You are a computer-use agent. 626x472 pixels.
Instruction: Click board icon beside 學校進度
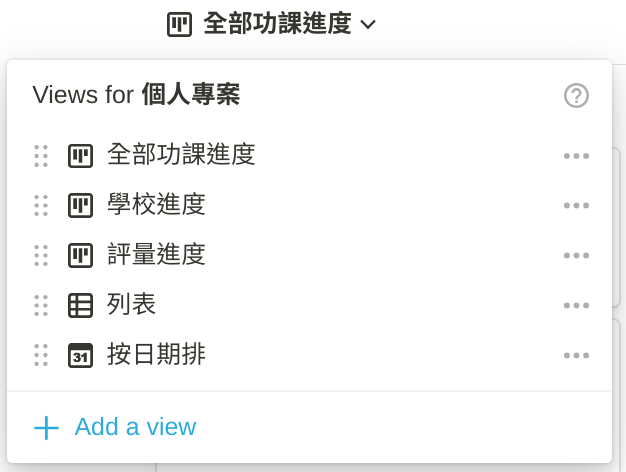coord(80,205)
